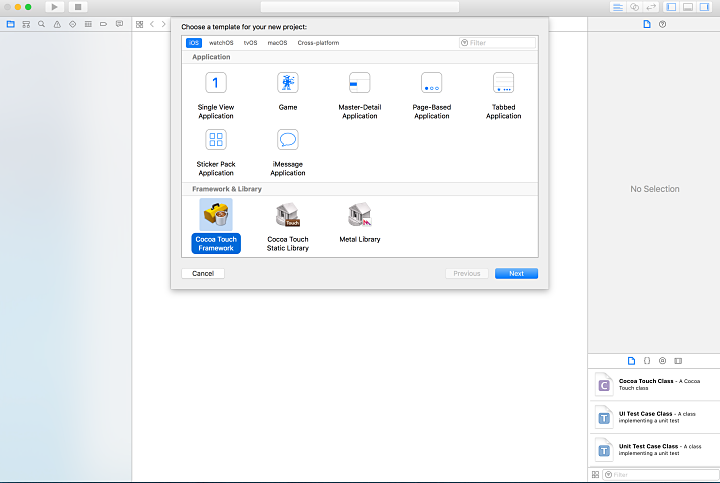Image resolution: width=720 pixels, height=483 pixels.
Task: Click the Next button
Action: (516, 274)
